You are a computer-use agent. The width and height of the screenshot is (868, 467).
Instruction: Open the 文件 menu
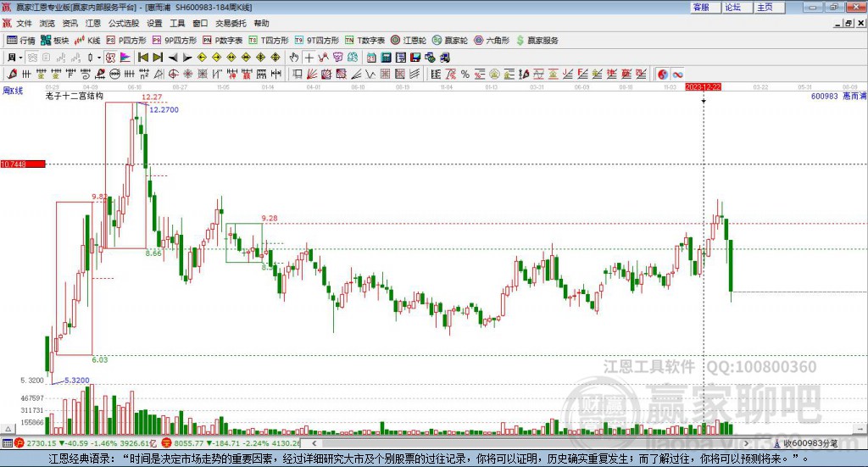(24, 23)
